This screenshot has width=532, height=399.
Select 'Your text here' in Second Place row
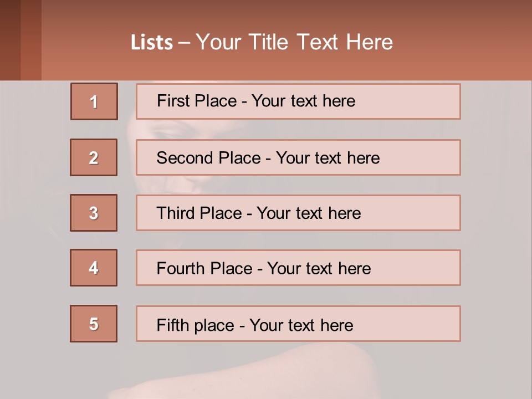click(x=328, y=158)
